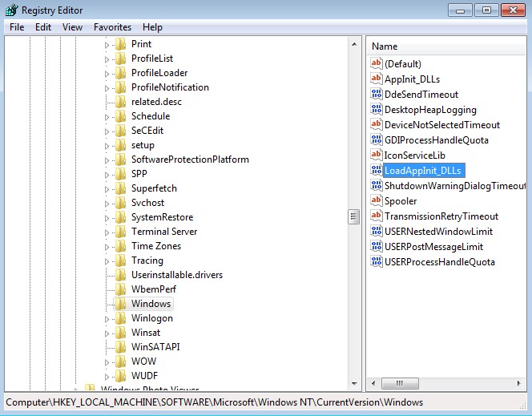This screenshot has height=416, width=532.
Task: Open the Edit menu
Action: tap(43, 27)
